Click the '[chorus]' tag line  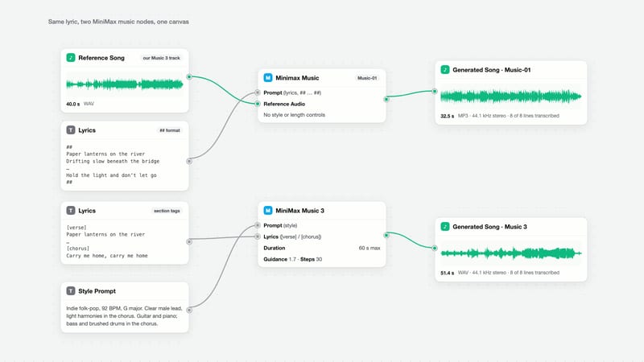(77, 249)
